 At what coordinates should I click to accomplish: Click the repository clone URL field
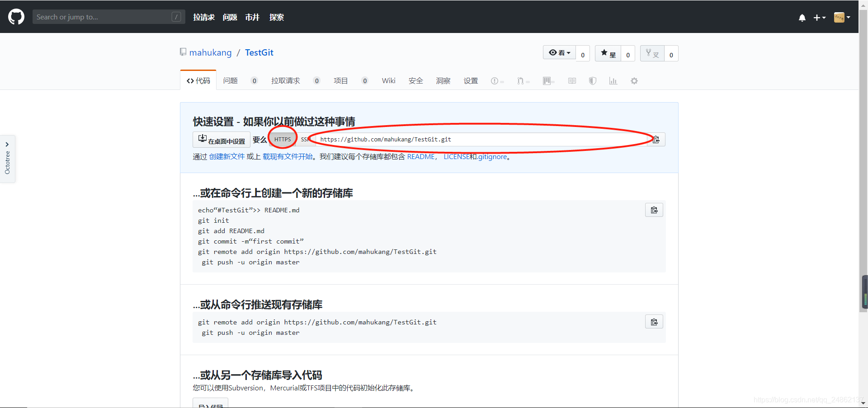tap(481, 140)
